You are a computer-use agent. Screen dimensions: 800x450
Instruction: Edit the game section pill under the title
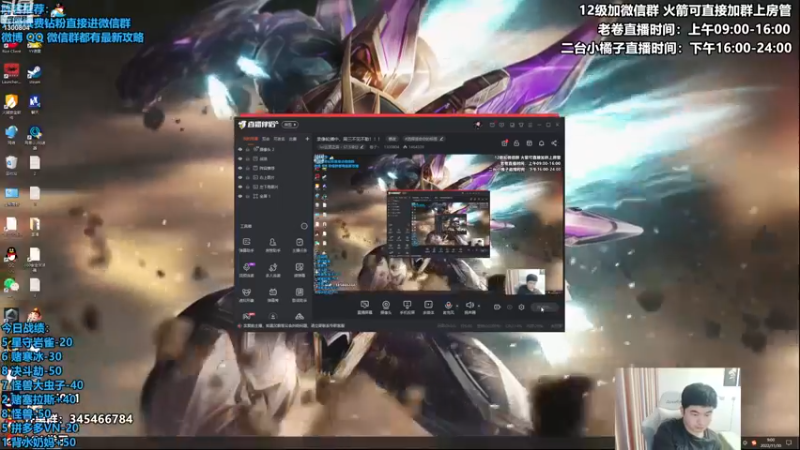(x=341, y=147)
